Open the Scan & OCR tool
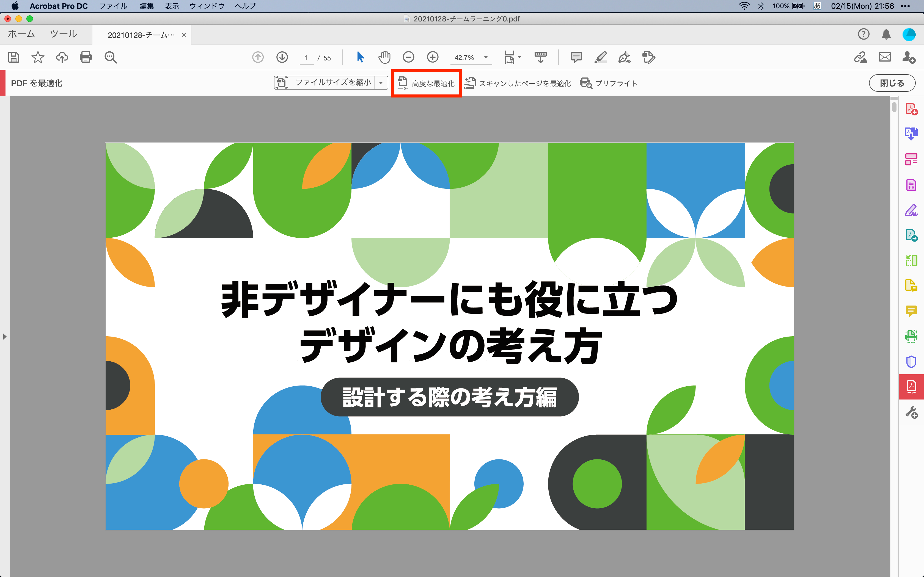The width and height of the screenshot is (924, 577). [x=912, y=336]
